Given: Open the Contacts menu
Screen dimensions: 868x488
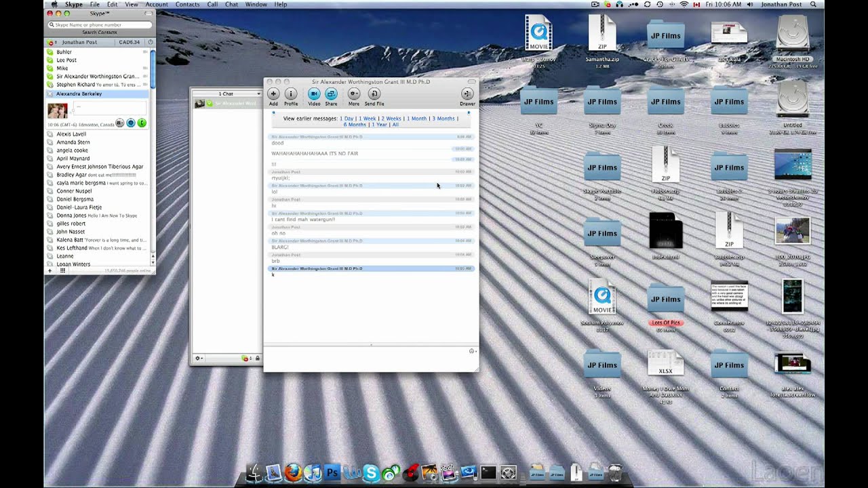Looking at the screenshot, I should [187, 4].
